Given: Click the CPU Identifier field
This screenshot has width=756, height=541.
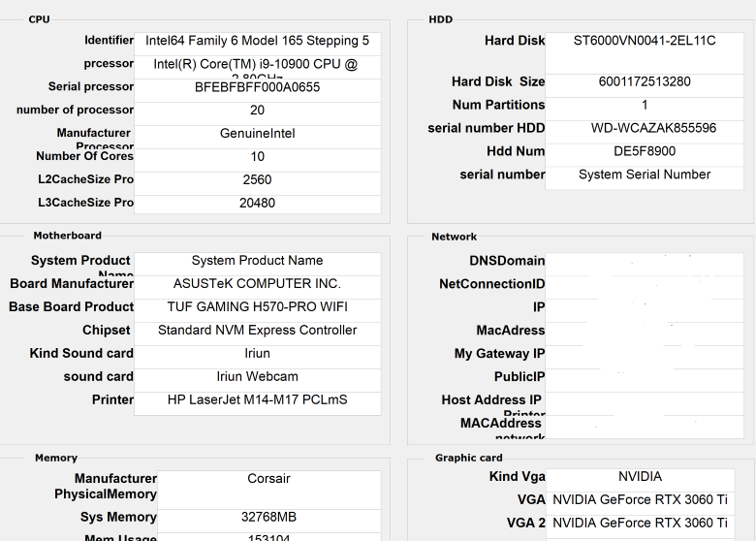Looking at the screenshot, I should [x=258, y=44].
